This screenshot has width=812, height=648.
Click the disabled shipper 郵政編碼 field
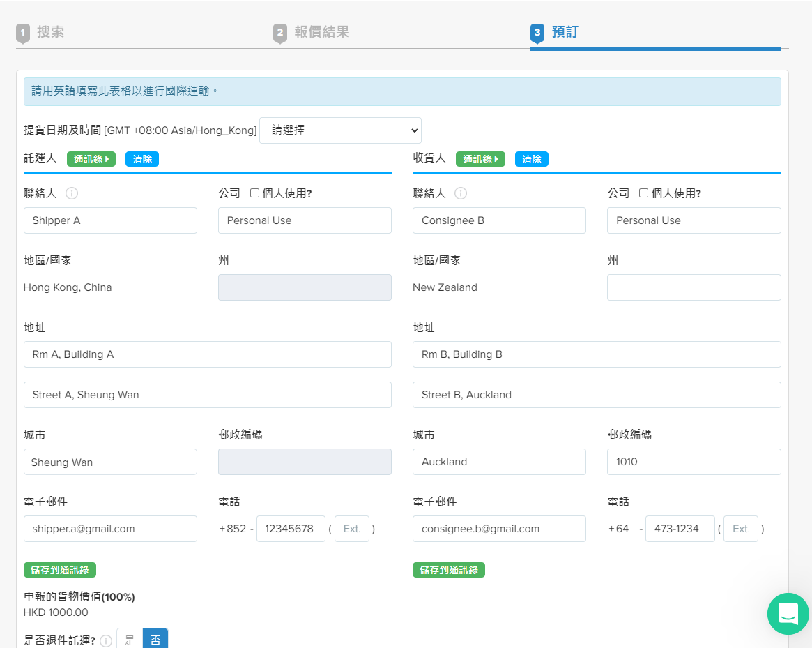(x=305, y=462)
